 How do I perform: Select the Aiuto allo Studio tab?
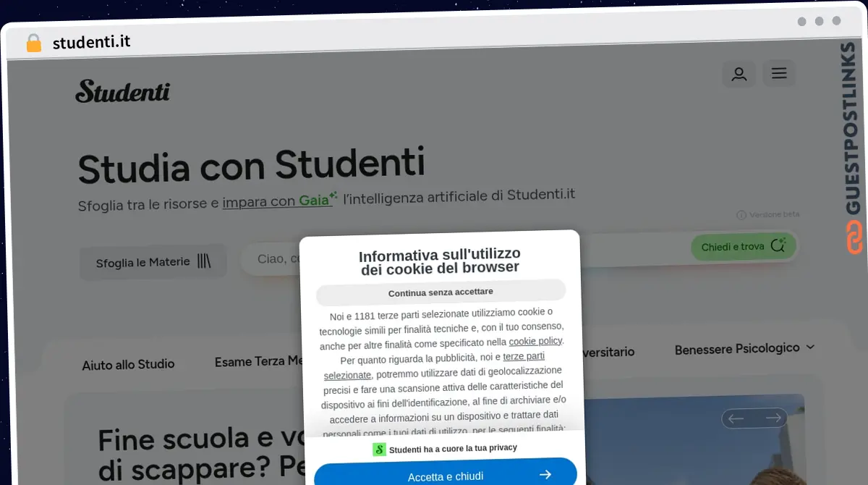(128, 364)
